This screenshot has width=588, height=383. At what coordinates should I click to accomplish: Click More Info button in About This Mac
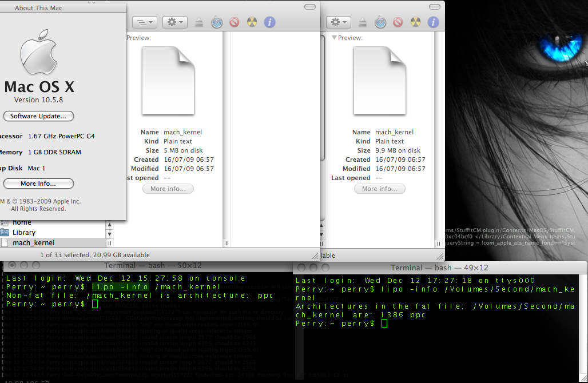(x=38, y=183)
